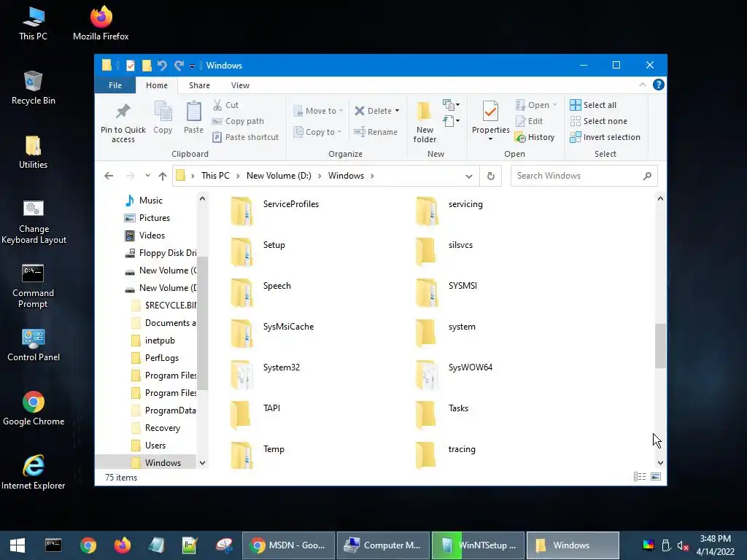Switch to the Share ribbon tab
This screenshot has width=747, height=560.
click(x=199, y=85)
